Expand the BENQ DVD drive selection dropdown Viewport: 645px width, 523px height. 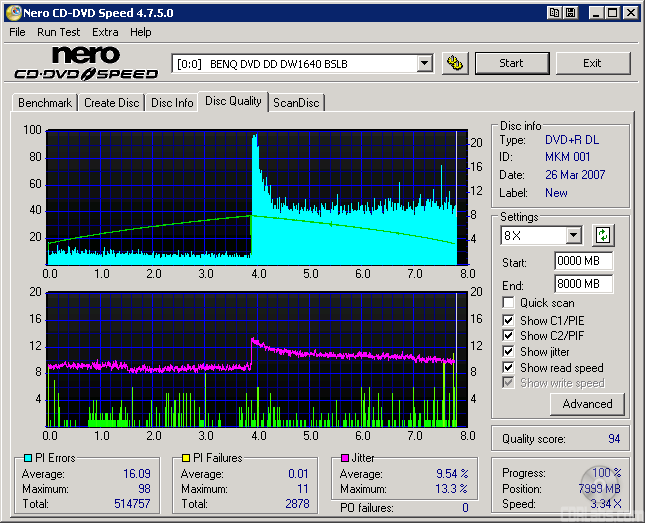[424, 63]
